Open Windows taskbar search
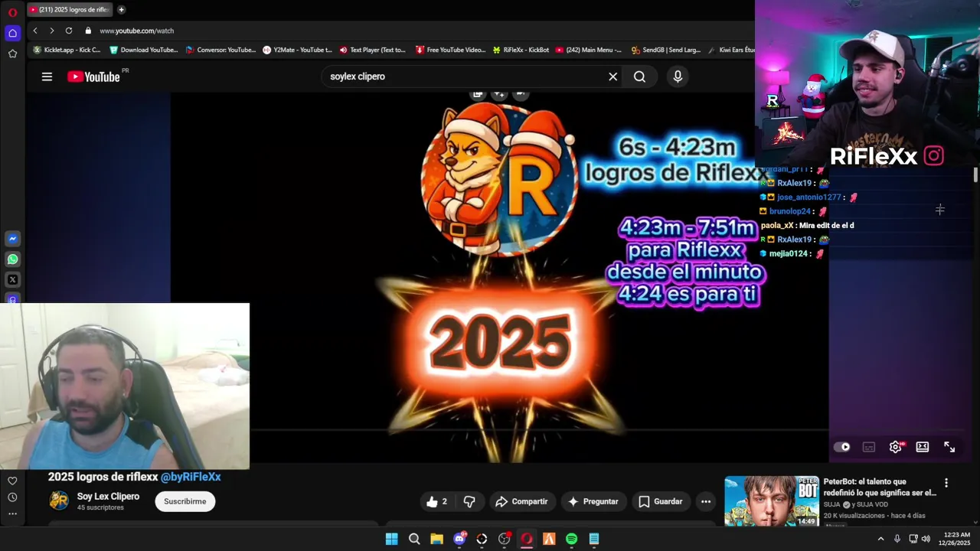This screenshot has height=551, width=980. pyautogui.click(x=414, y=539)
